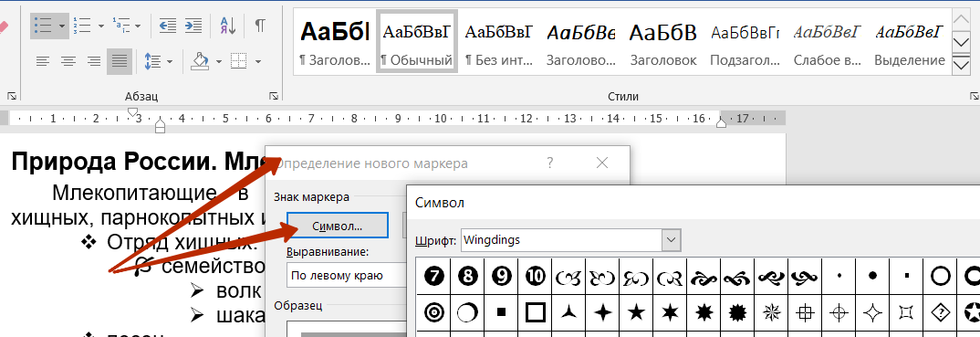
Task: Expand the full styles gallery
Action: (x=960, y=65)
